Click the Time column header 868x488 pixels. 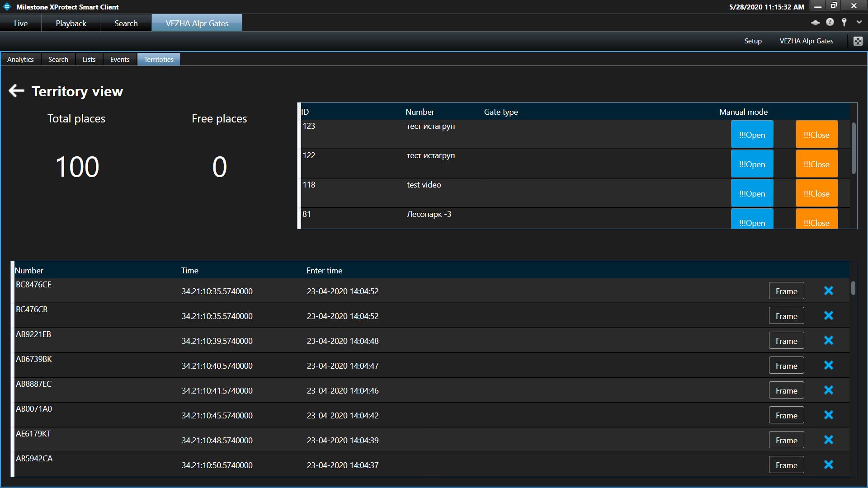[x=189, y=270]
